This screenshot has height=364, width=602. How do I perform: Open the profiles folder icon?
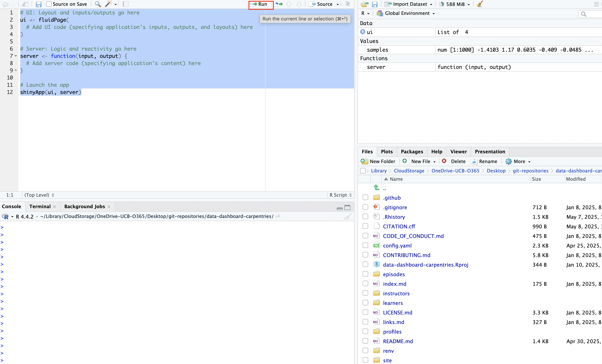click(x=376, y=331)
